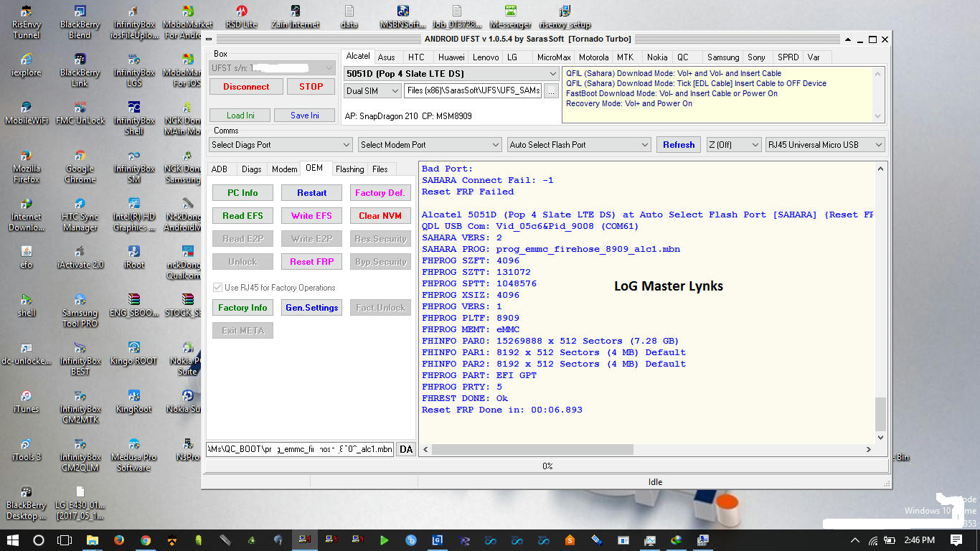Open InfinityBox SM desktop icon
980x551 pixels.
point(133,166)
